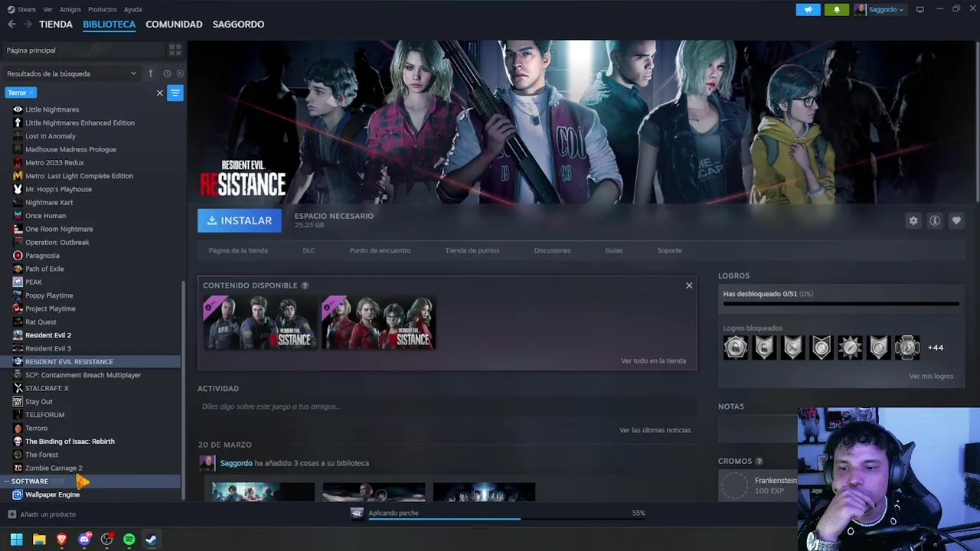Open the first male survivors DLC thumbnail

point(260,322)
